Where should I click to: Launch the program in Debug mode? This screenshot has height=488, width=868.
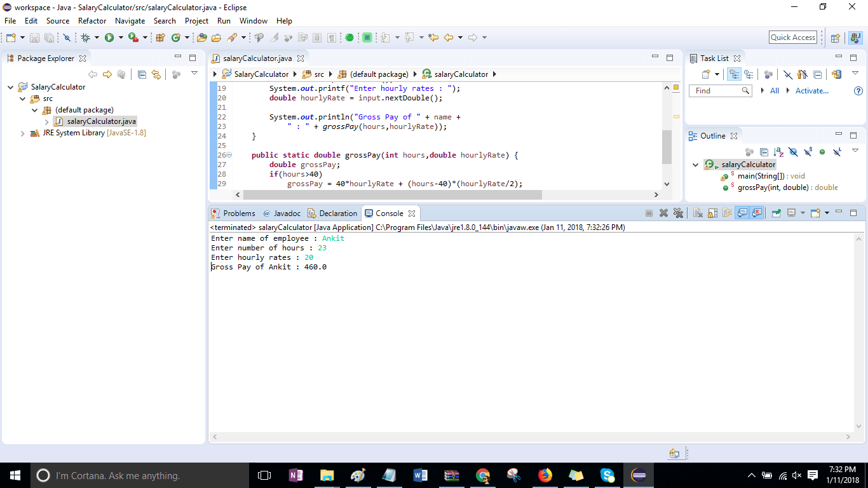pos(85,37)
